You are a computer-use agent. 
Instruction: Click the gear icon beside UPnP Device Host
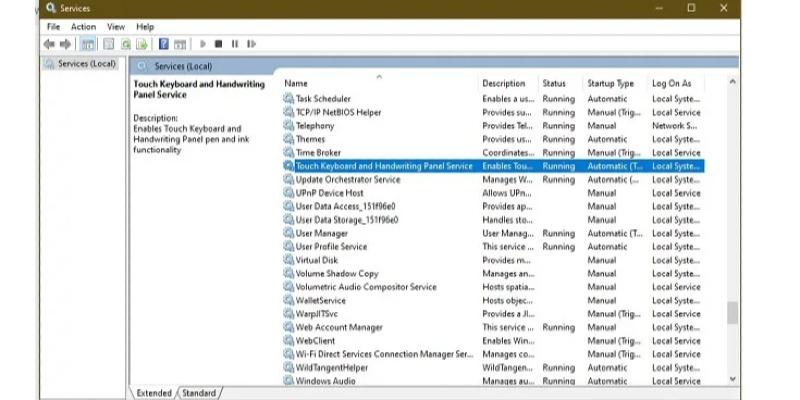click(289, 193)
